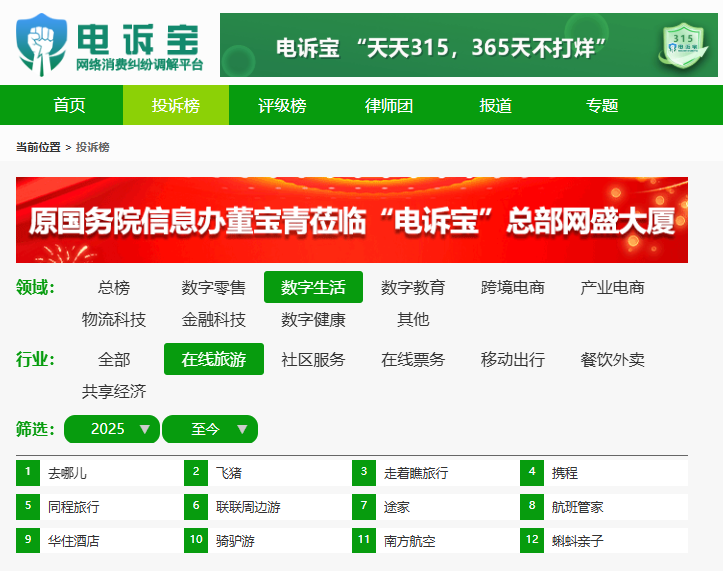Open the 投诉榜 nav tab
Screen dimensions: 723x571
point(176,105)
